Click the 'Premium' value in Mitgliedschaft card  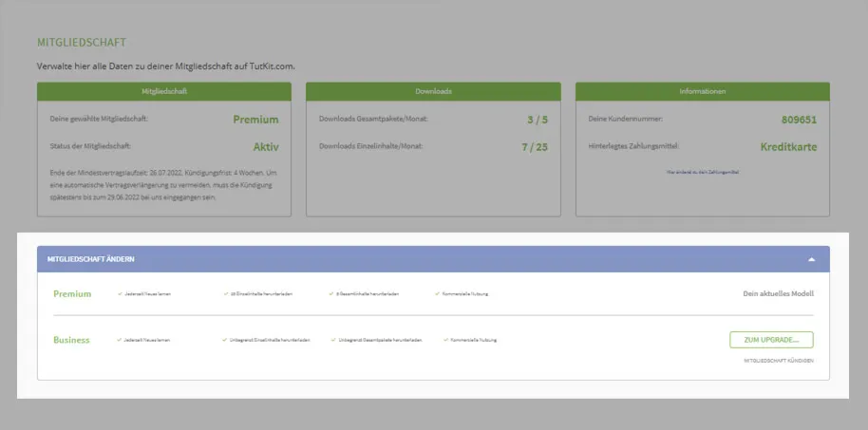tap(255, 120)
